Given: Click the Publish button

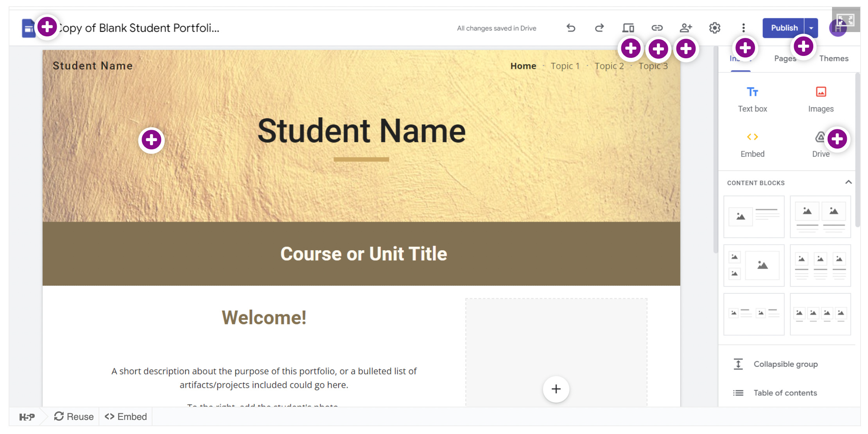Looking at the screenshot, I should 784,28.
